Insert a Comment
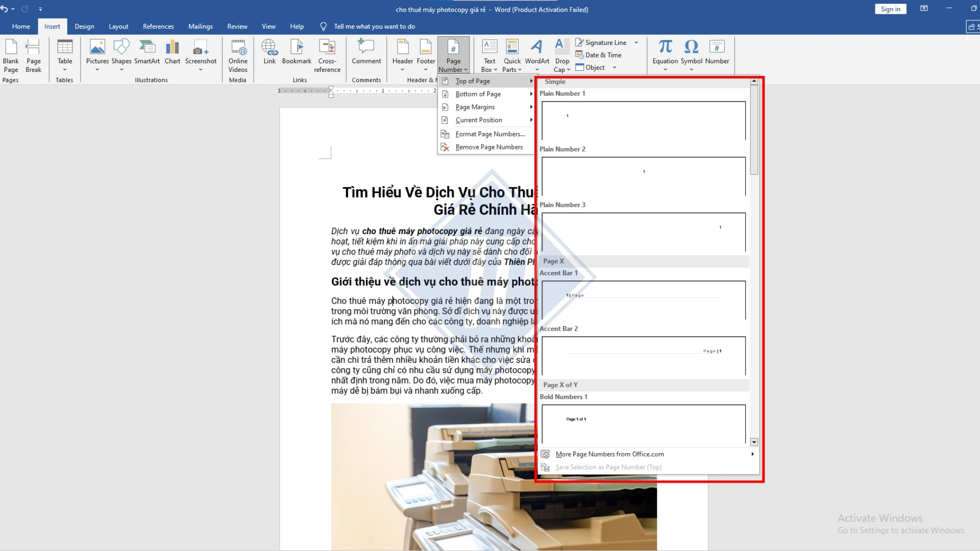Image resolution: width=980 pixels, height=551 pixels. tap(366, 54)
